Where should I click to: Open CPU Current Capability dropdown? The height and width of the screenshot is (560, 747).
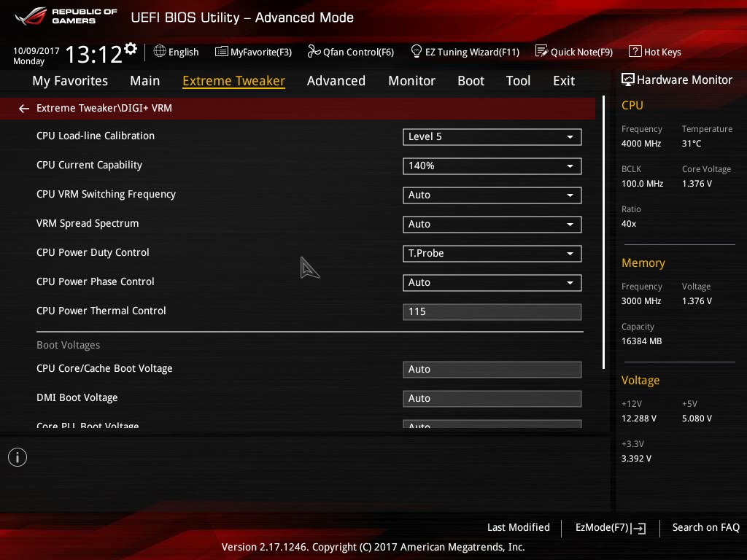point(492,166)
